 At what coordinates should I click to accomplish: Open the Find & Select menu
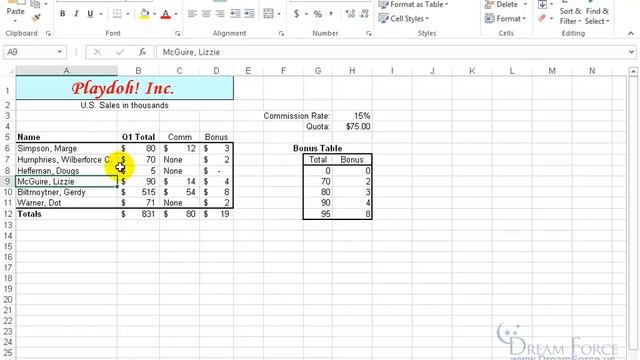click(597, 16)
